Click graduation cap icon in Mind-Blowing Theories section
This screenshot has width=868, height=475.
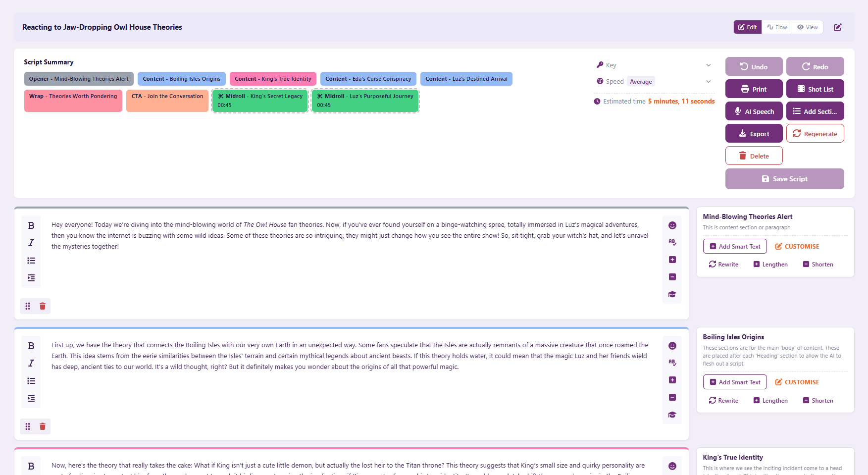point(672,294)
